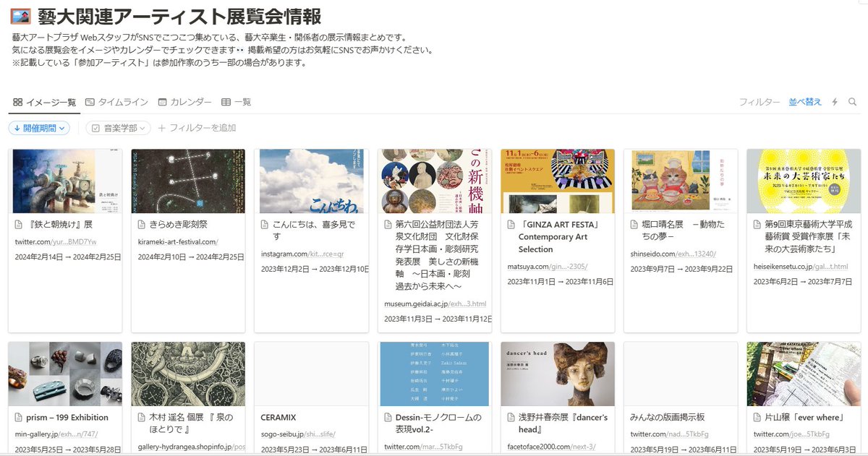Click フィルターを追加 button
The image size is (868, 456).
[x=197, y=128]
